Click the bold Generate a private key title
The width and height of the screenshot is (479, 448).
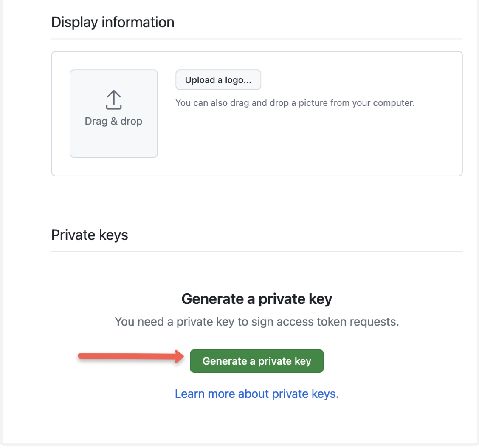coord(256,299)
